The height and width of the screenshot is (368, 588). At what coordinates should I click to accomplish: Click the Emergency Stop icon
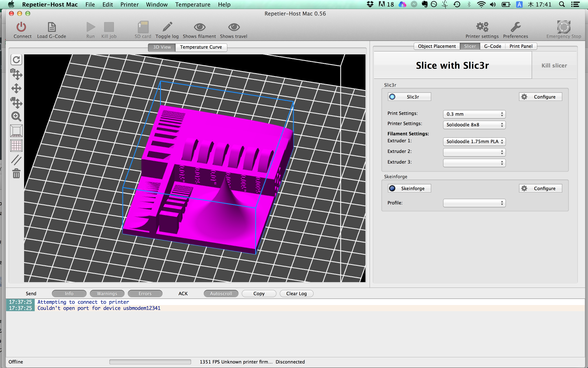coord(564,27)
